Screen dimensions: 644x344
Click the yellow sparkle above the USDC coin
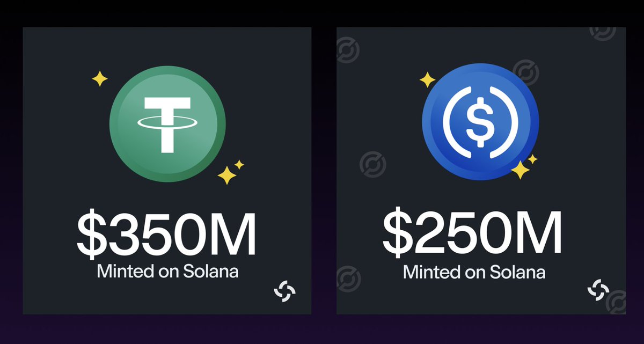(427, 80)
